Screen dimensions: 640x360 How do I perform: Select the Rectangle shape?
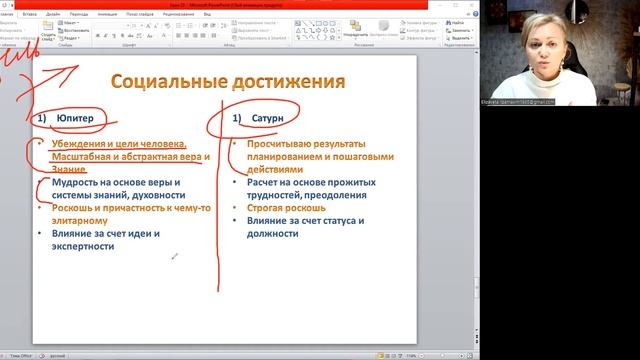(319, 24)
